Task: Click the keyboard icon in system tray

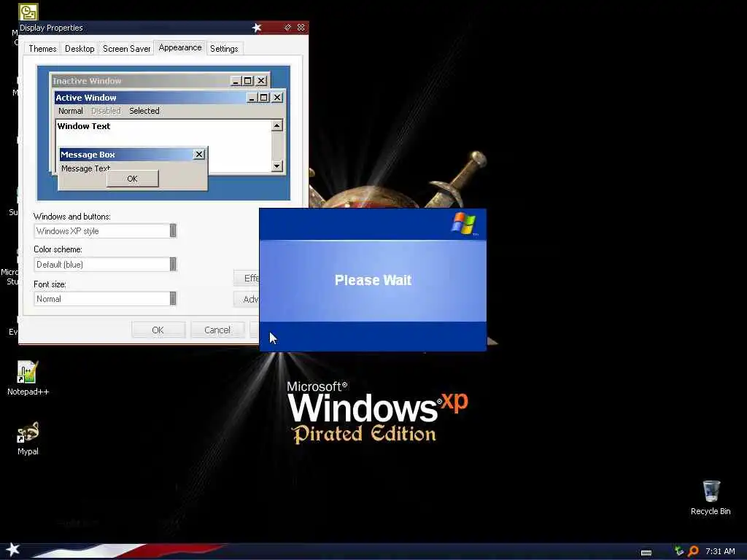Action: click(646, 553)
